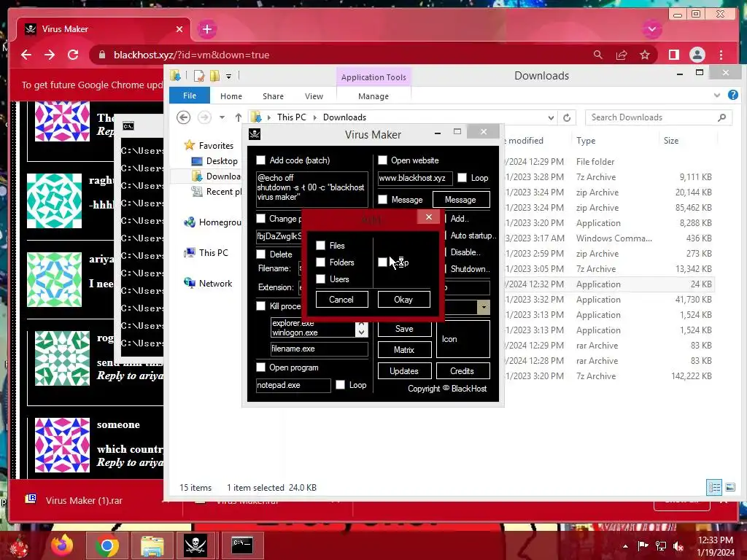Image resolution: width=747 pixels, height=560 pixels.
Task: Open the Virus Maker combo box dropdown
Action: (484, 307)
